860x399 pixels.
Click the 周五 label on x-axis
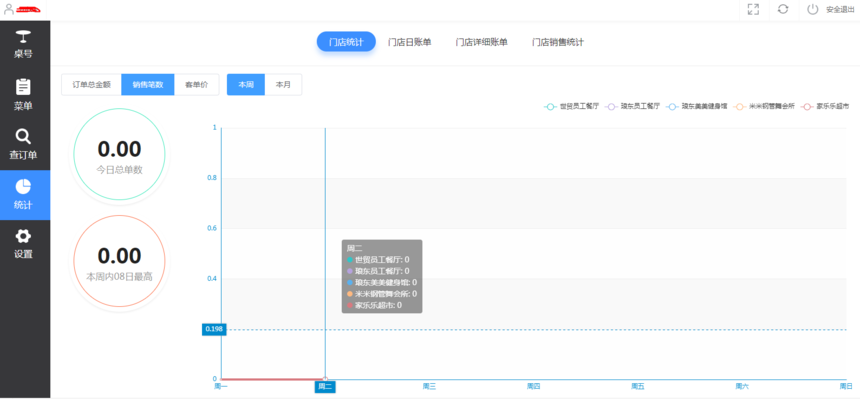637,386
